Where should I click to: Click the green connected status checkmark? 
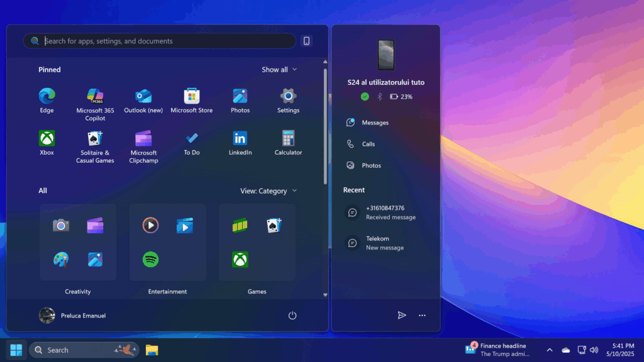[x=365, y=96]
